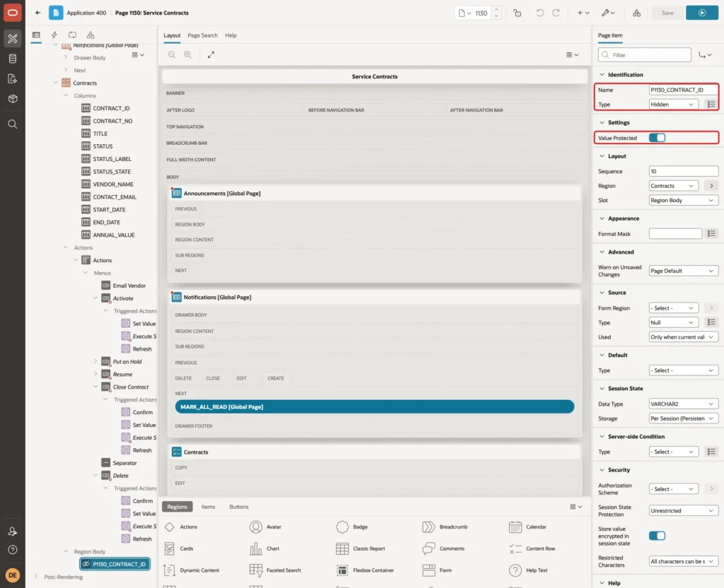Redo the last change
Screen dimensions: 724x588
coord(556,13)
